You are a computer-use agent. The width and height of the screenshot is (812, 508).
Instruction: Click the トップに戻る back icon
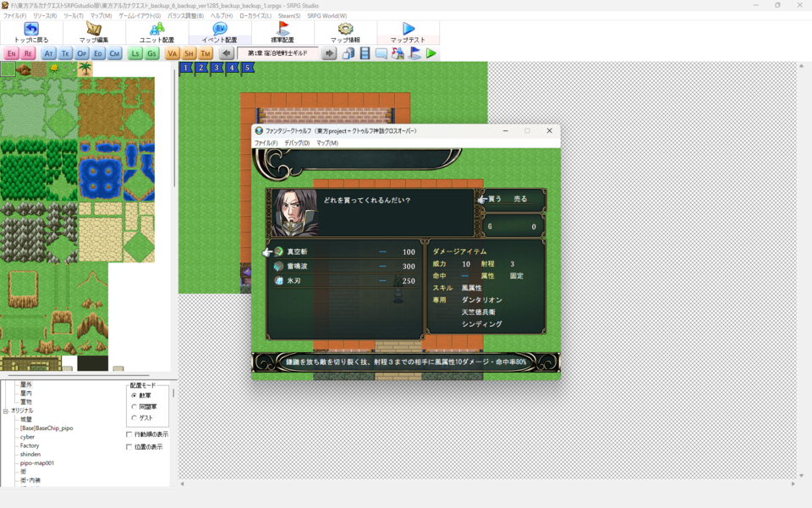pos(31,30)
